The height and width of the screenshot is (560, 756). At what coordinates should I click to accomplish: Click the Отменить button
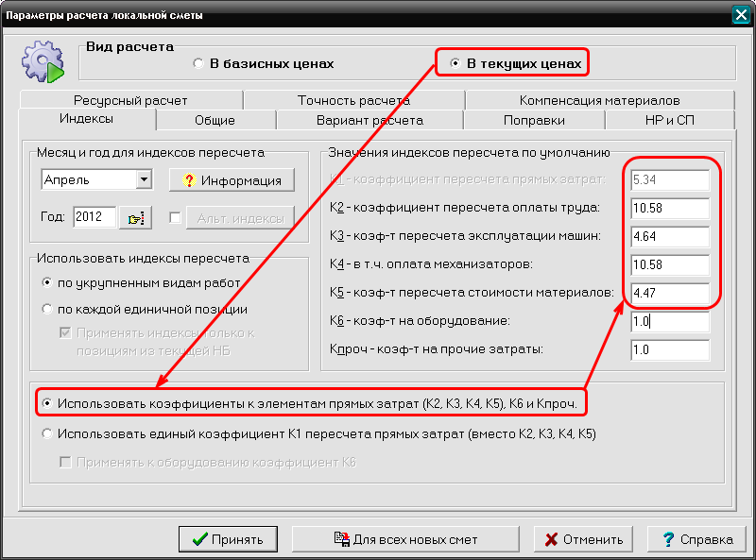coord(583,539)
